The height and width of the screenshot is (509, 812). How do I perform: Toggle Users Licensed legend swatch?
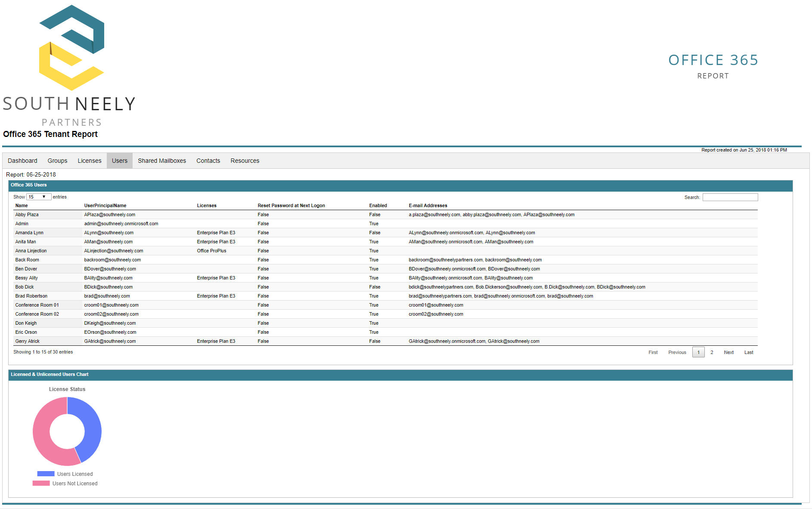46,474
